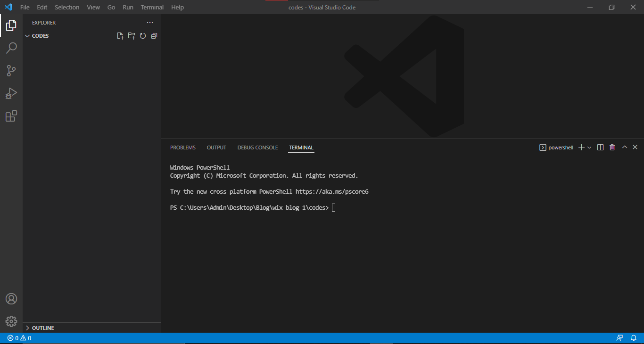Open the Run and Debug view

[11, 93]
